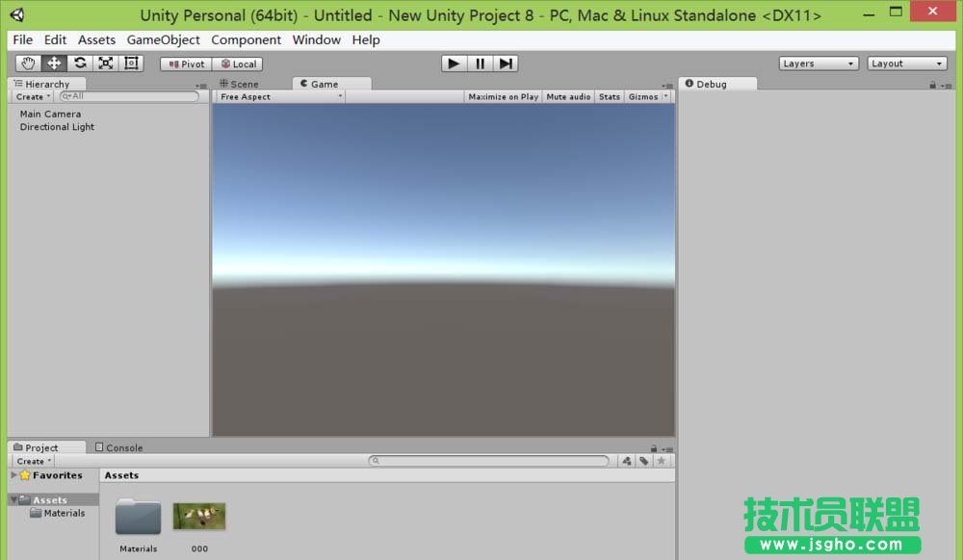Open the Edit menu
The height and width of the screenshot is (560, 963).
(55, 39)
